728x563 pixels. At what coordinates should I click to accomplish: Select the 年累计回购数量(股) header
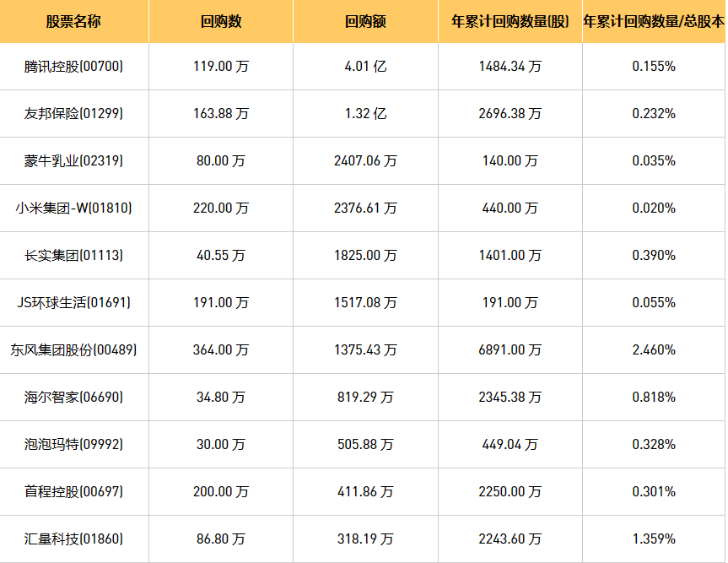(x=509, y=22)
